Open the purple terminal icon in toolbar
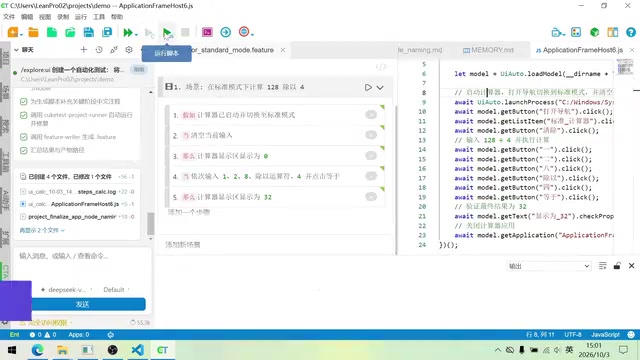The height and width of the screenshot is (360, 640). 207,32
